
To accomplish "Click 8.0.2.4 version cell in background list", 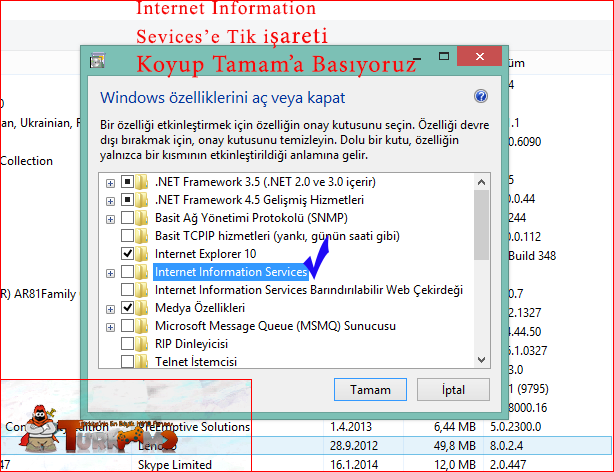I will tap(506, 446).
